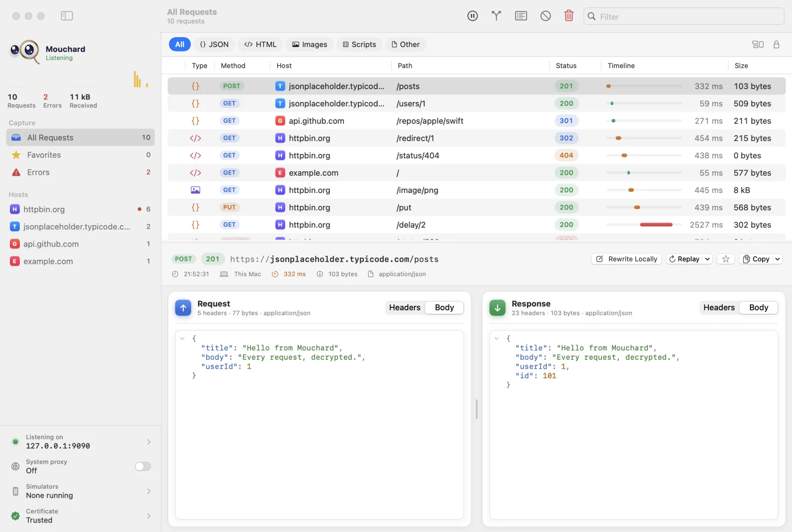This screenshot has width=792, height=532.
Task: Show only Images requests
Action: pyautogui.click(x=309, y=45)
